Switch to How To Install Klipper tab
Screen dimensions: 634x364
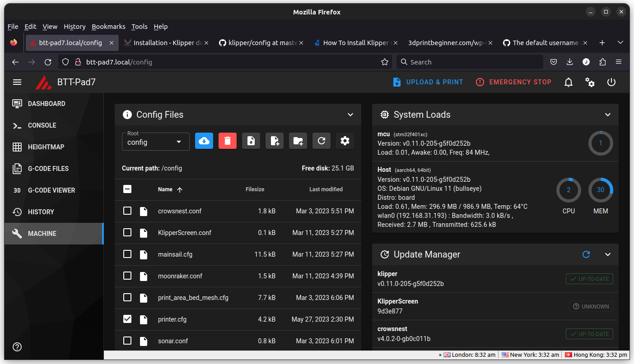(356, 43)
